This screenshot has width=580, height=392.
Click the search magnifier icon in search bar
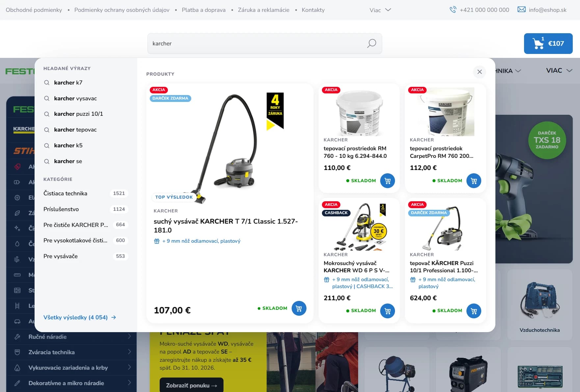372,43
